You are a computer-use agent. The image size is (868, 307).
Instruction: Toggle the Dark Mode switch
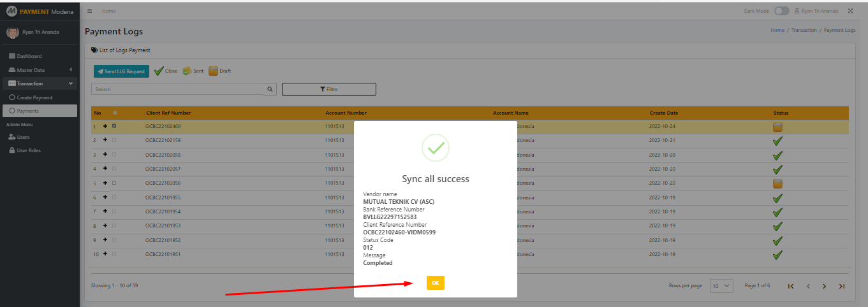pos(781,11)
